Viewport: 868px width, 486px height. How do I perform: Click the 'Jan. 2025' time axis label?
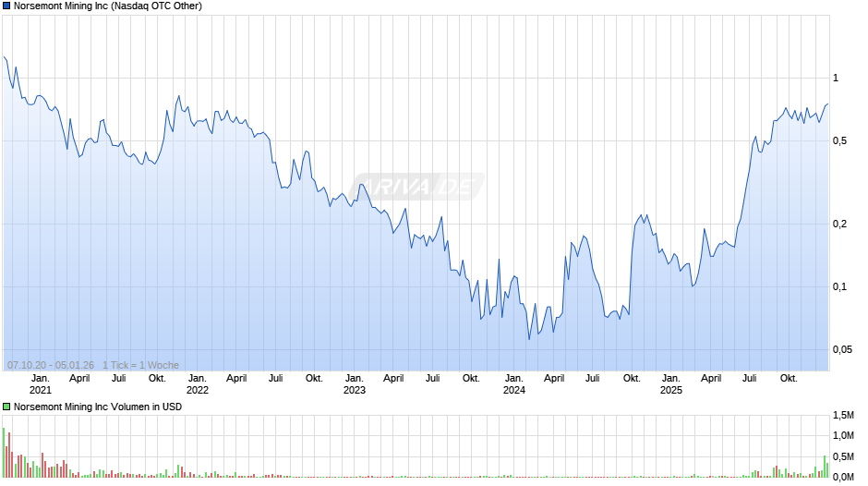click(671, 384)
